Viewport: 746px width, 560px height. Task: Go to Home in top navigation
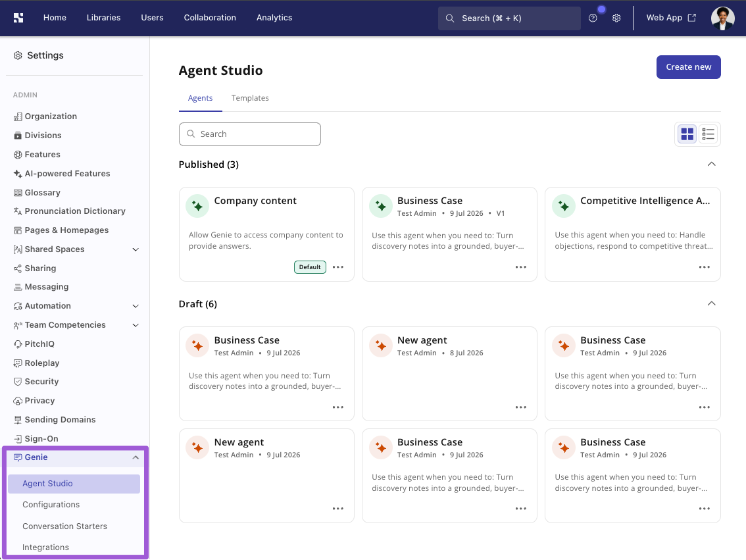[55, 18]
